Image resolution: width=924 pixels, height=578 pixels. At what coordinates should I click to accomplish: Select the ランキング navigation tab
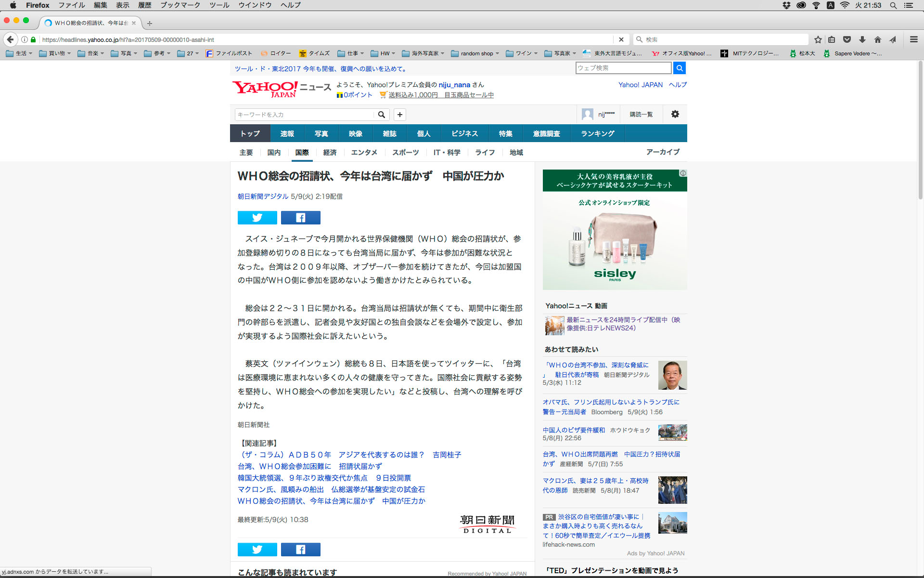(597, 133)
